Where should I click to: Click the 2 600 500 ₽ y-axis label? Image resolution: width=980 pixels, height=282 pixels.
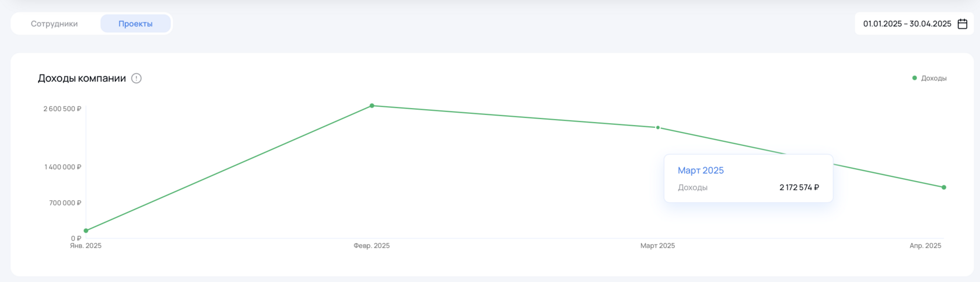pos(62,109)
